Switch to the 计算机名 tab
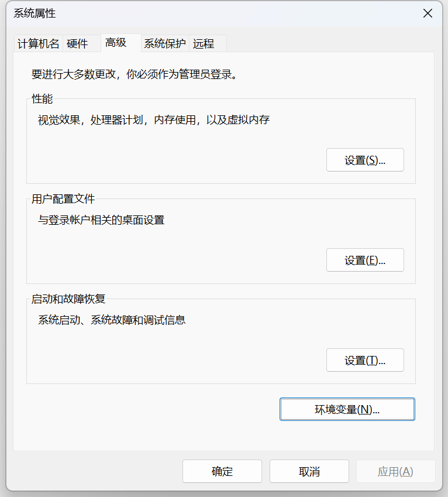Image resolution: width=448 pixels, height=497 pixels. [39, 43]
